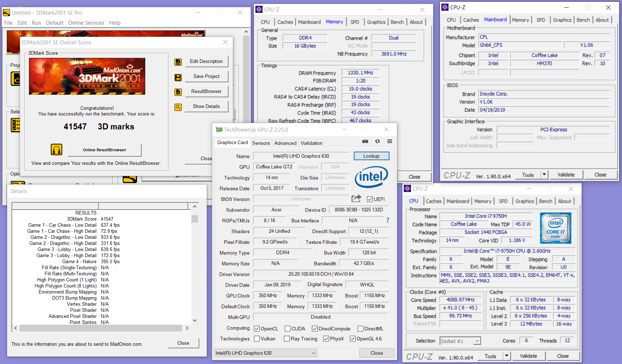
Task: Click the Edit Description icon
Action: pos(178,62)
